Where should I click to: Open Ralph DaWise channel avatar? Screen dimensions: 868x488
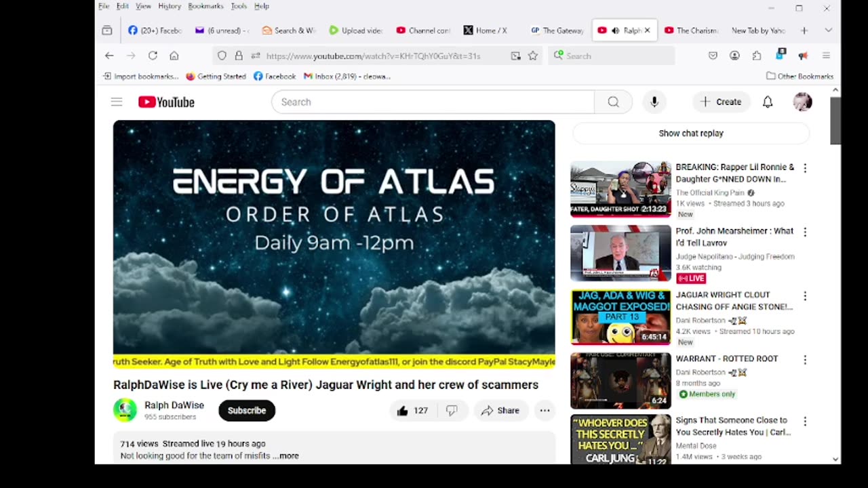[125, 410]
